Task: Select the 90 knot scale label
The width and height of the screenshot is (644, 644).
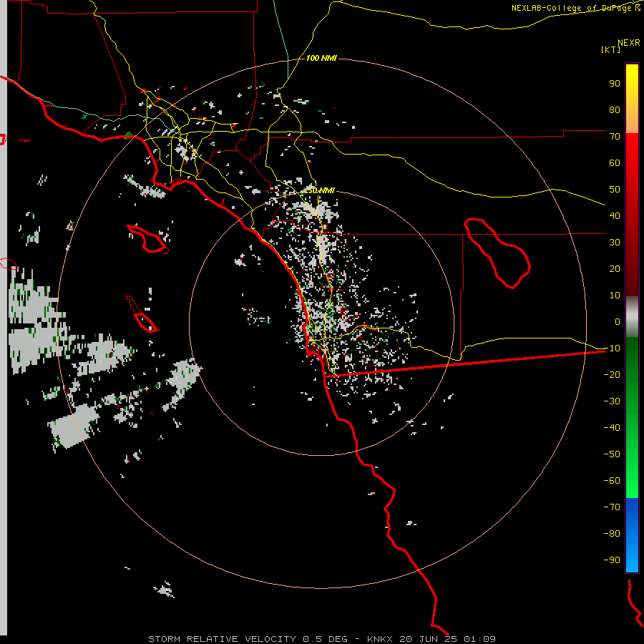Action: tap(615, 84)
